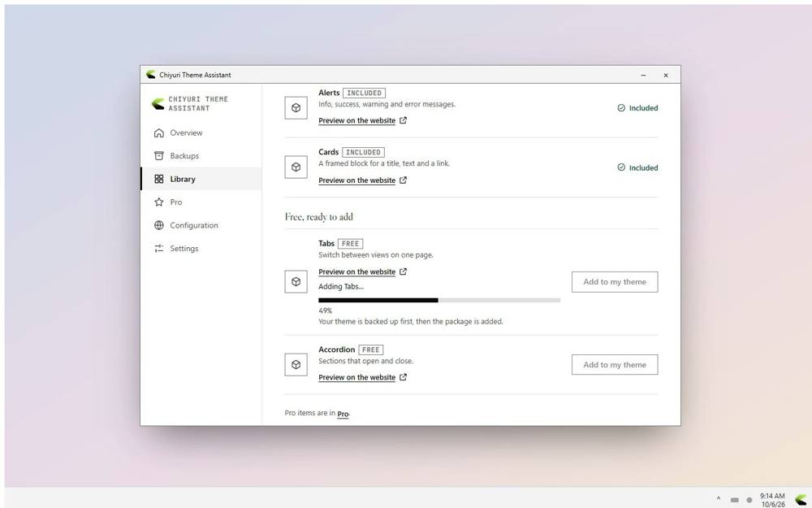Follow the Pro link in 'Pro items are in'

click(x=343, y=414)
